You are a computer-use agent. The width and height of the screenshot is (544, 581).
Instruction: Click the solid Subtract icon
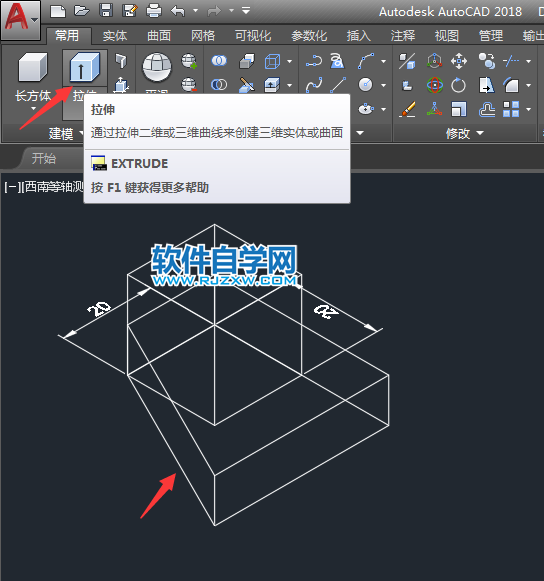pyautogui.click(x=219, y=85)
